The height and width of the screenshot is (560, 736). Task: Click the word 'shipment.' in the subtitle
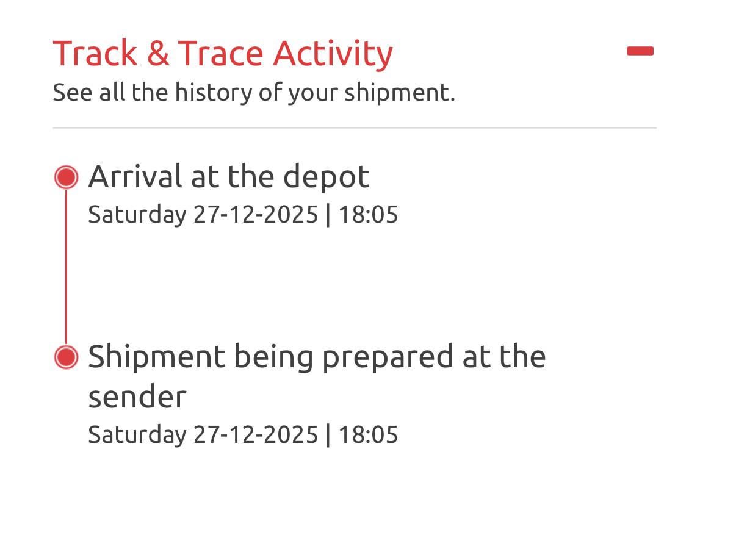[399, 93]
